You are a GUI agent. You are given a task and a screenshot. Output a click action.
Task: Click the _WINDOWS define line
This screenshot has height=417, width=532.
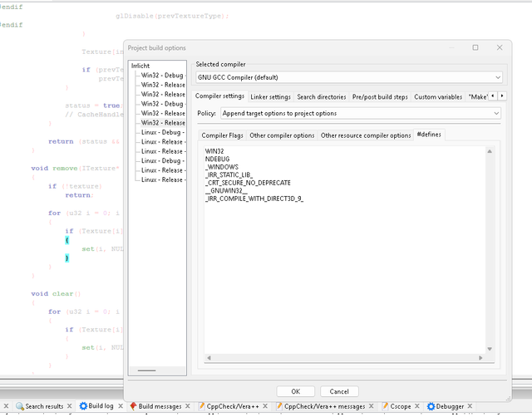[x=222, y=167]
